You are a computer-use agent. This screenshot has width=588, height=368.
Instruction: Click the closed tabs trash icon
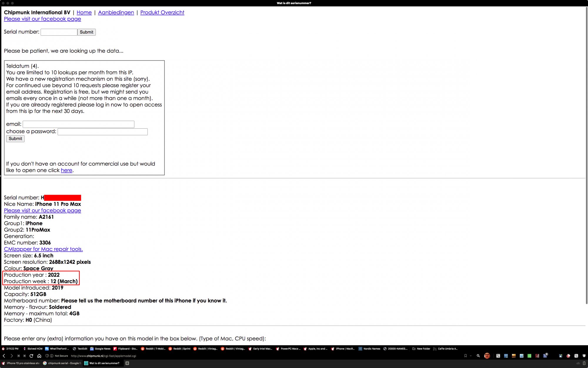point(584,363)
